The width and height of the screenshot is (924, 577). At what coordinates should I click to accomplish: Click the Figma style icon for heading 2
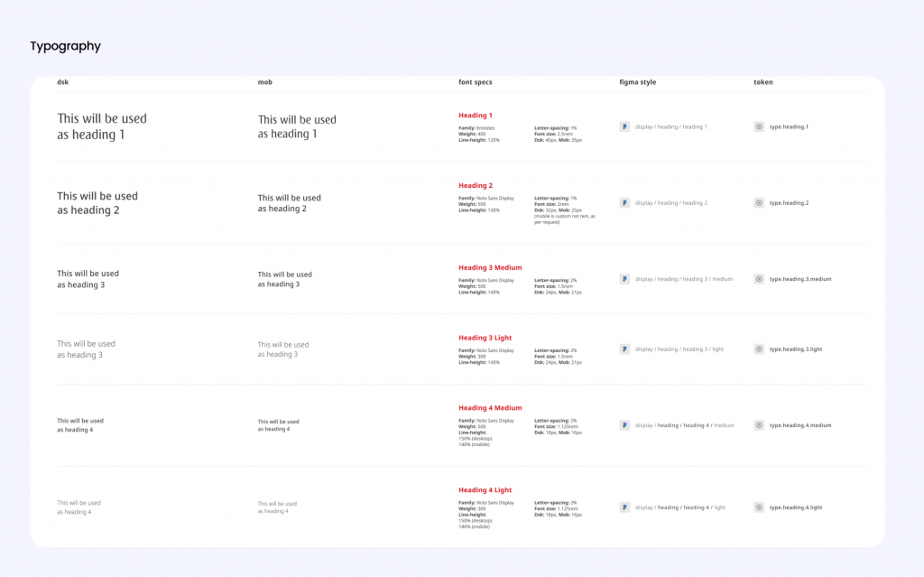(624, 203)
